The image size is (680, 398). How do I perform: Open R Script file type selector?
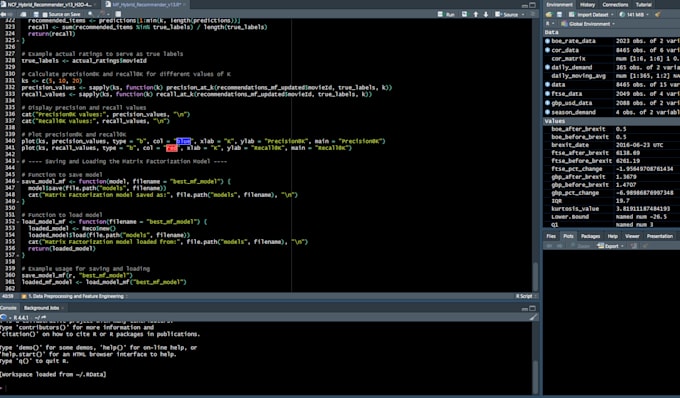525,296
